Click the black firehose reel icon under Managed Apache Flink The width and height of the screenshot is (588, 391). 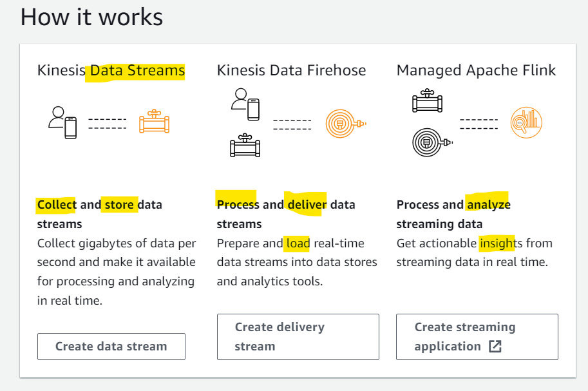[432, 142]
